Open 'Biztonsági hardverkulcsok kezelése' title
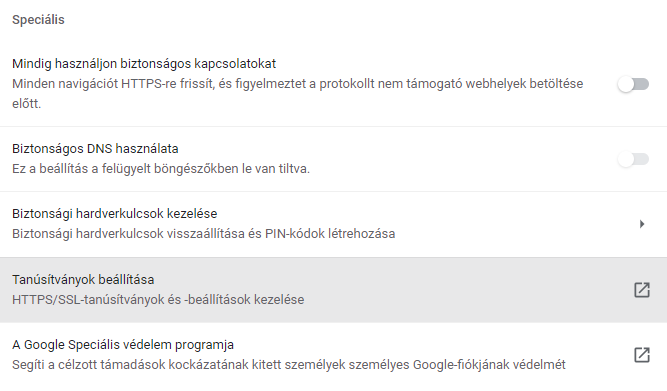667x391 pixels. pos(114,214)
